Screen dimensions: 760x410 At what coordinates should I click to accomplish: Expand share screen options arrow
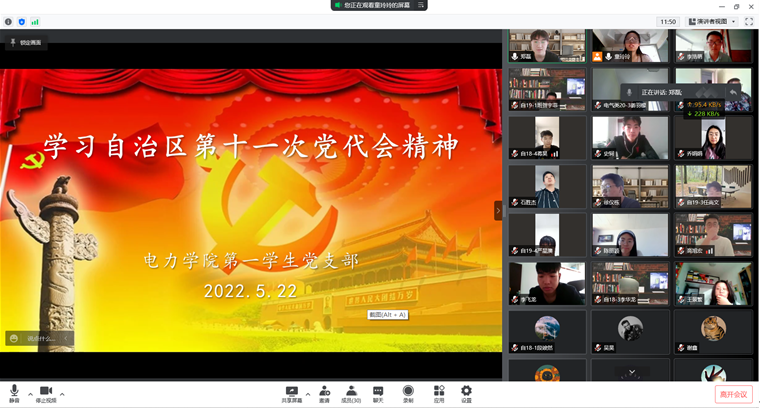(308, 394)
